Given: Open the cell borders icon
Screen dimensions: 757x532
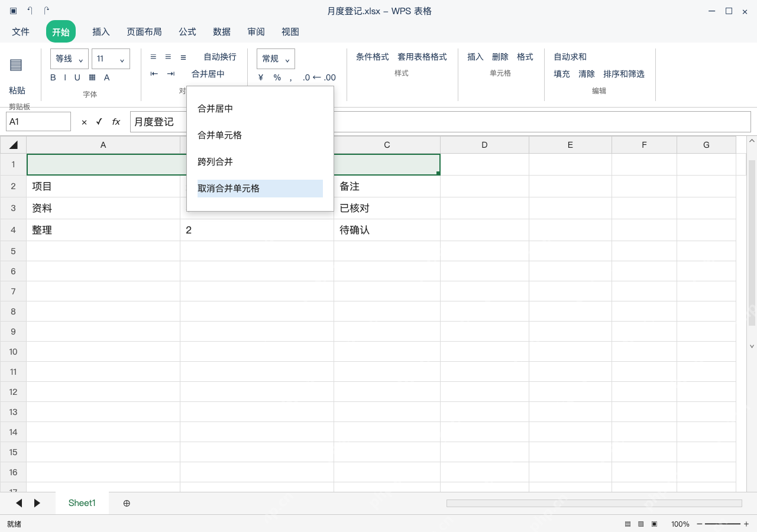Looking at the screenshot, I should (x=92, y=77).
